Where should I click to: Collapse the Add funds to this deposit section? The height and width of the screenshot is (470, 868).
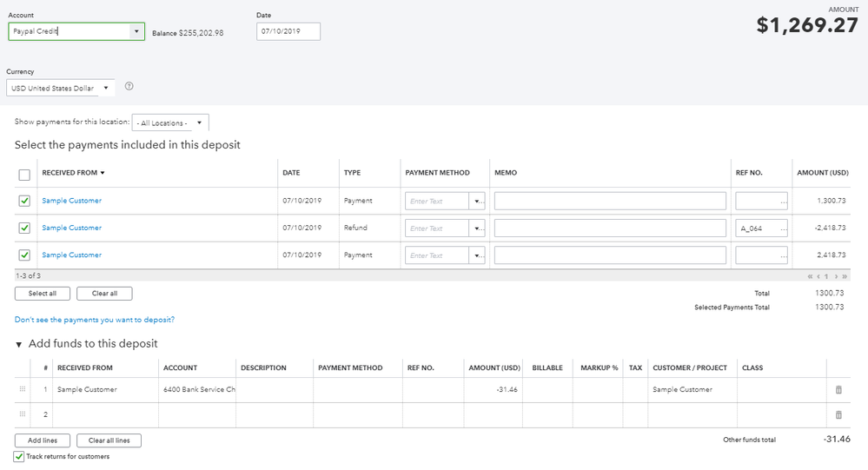pos(19,344)
